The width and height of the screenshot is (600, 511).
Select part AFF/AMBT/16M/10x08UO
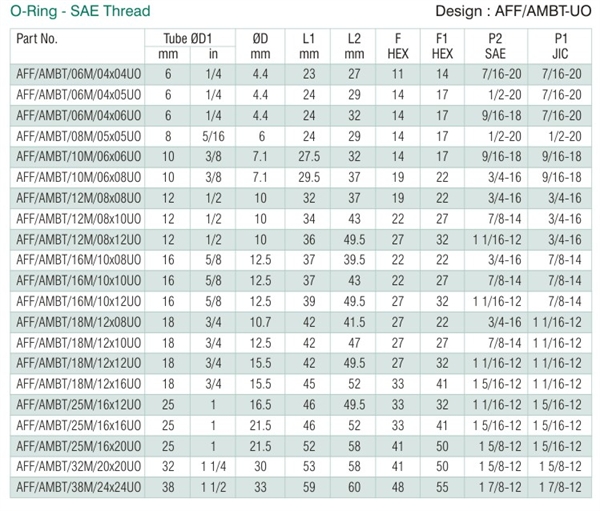coord(78,260)
